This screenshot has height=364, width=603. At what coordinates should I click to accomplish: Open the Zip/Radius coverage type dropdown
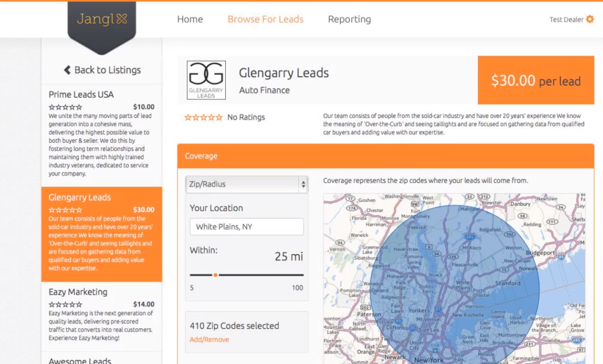tap(246, 184)
